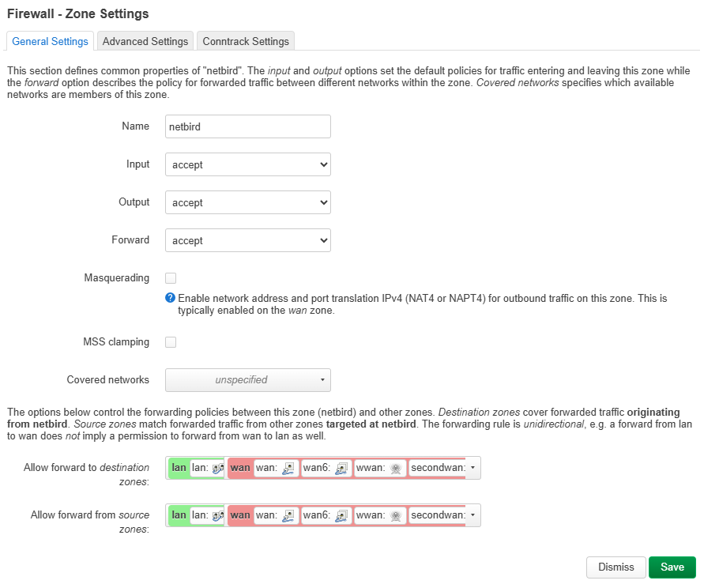Click the wan6 interface icon in destination zones
The height and width of the screenshot is (588, 704).
(341, 468)
